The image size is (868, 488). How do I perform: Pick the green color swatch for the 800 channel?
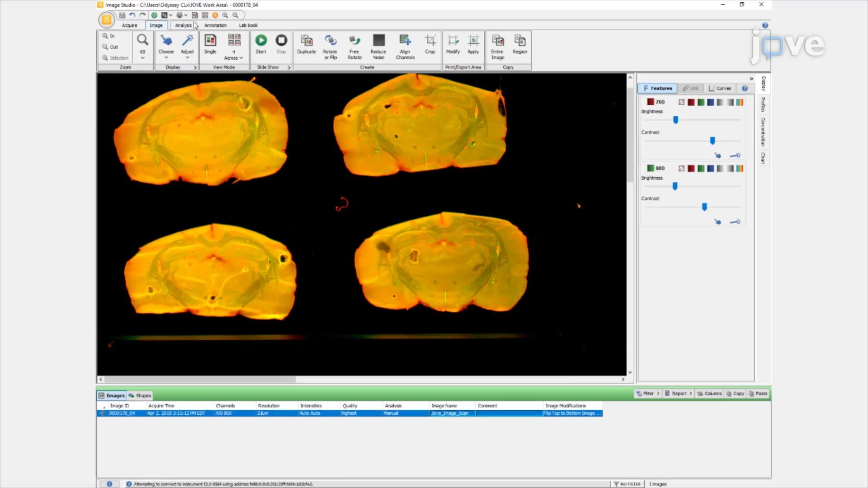click(701, 168)
